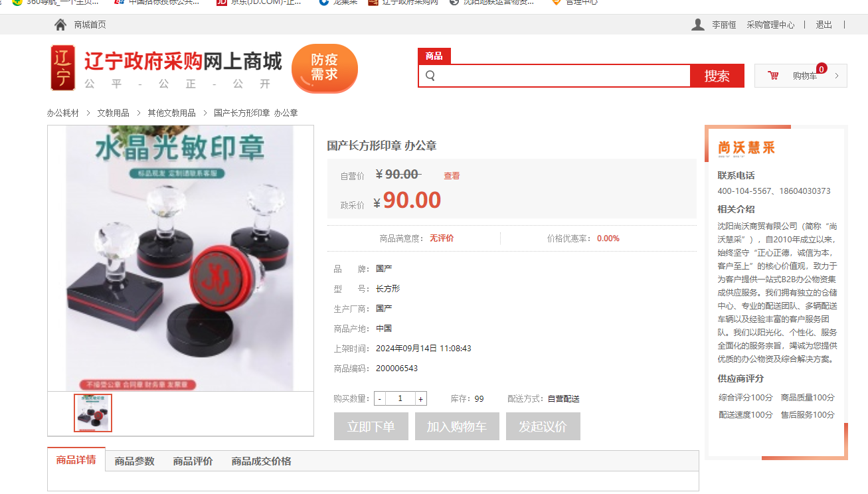Click the home icon beside 商城首页
Viewport: 868px width, 494px height.
[x=60, y=25]
